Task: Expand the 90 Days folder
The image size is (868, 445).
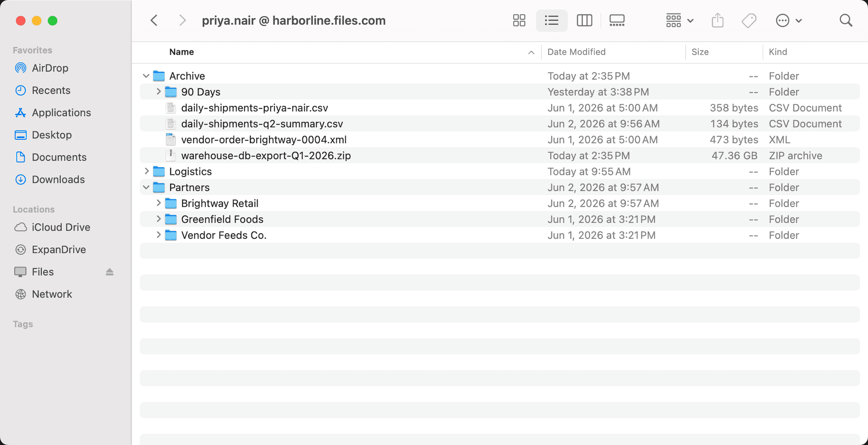Action: click(158, 92)
